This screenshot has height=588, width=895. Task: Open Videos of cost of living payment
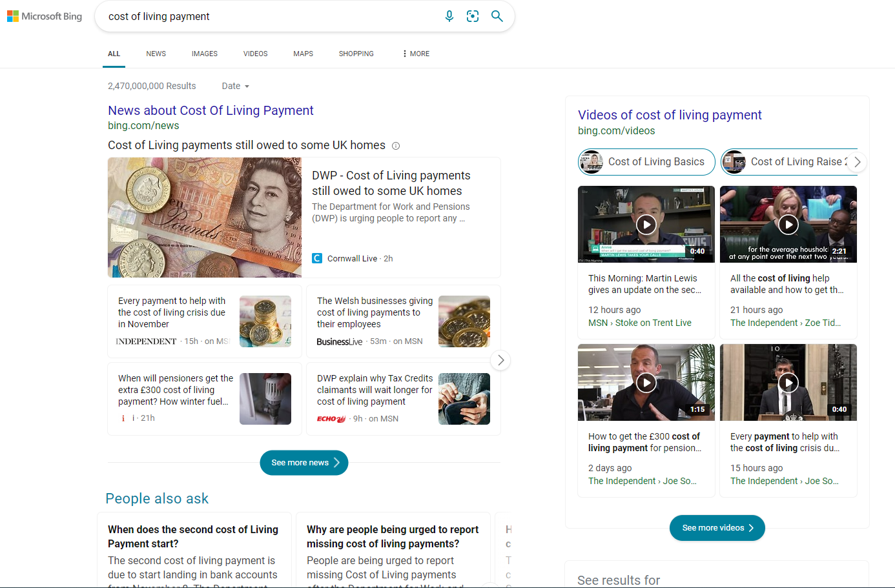point(670,115)
